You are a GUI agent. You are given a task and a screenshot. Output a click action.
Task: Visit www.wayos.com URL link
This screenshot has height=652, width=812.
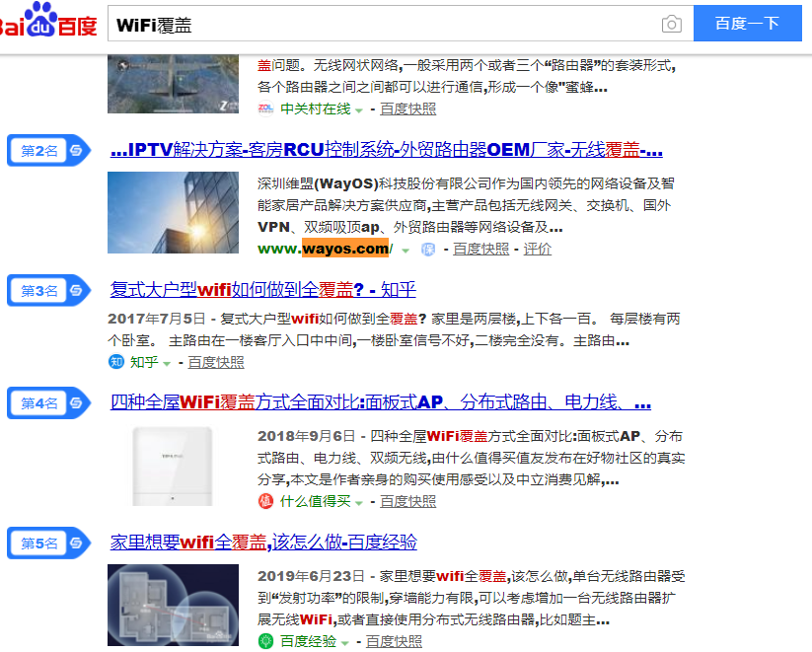(x=326, y=249)
